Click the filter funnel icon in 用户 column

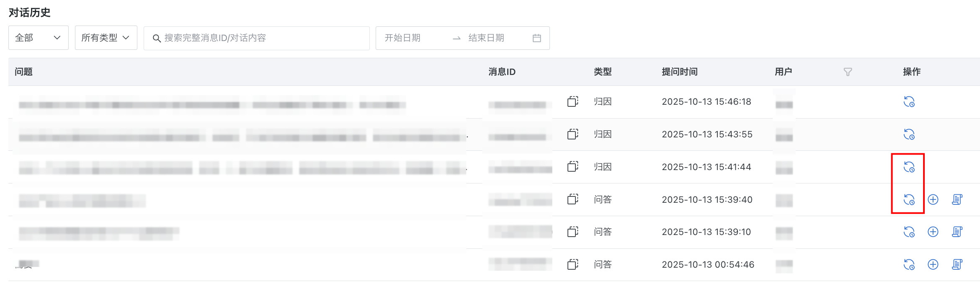(848, 72)
